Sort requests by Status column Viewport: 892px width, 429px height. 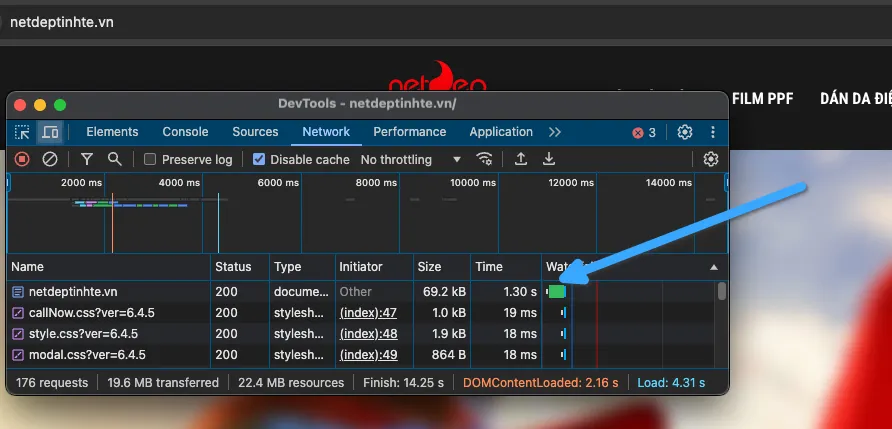239,267
